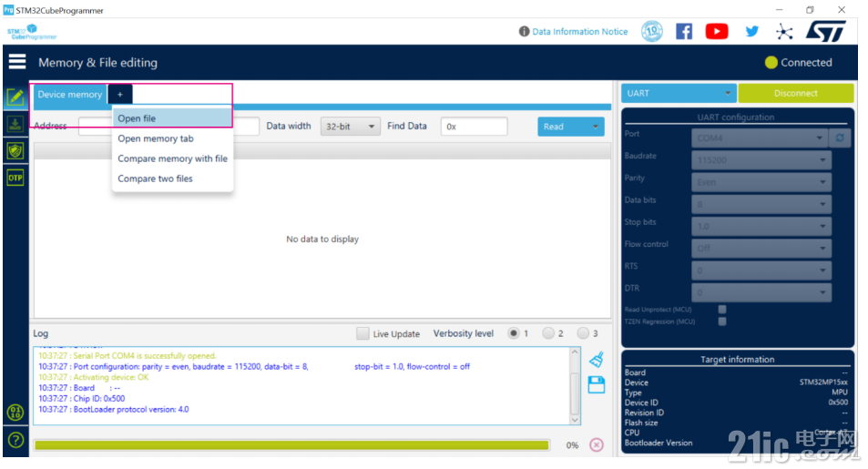The image size is (868, 469).
Task: Click log scrollbar down arrow
Action: pos(575,420)
